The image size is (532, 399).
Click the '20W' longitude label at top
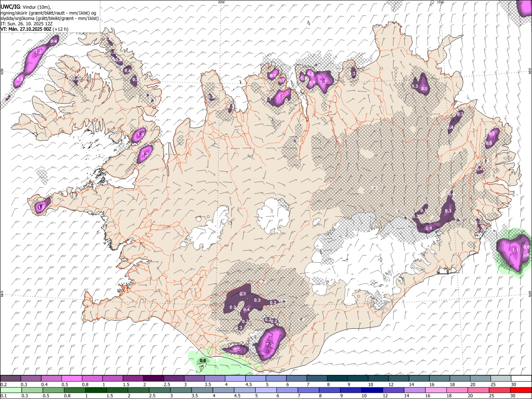pyautogui.click(x=221, y=2)
